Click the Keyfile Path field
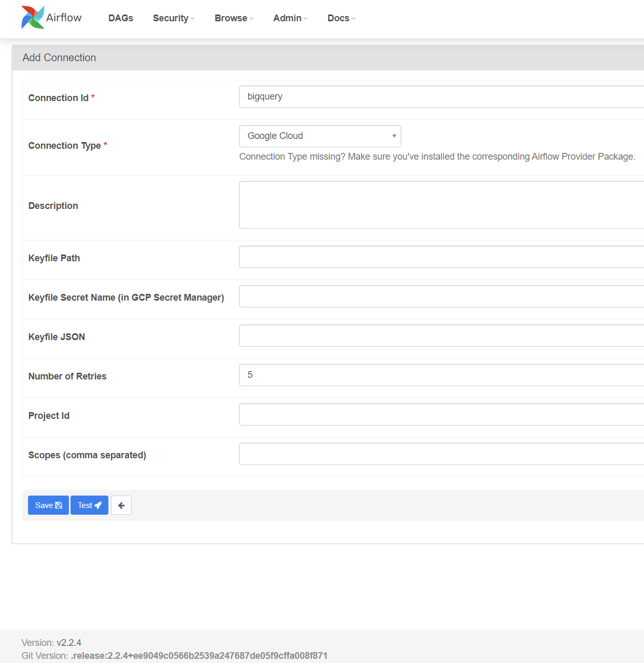The width and height of the screenshot is (644, 663). [415, 256]
